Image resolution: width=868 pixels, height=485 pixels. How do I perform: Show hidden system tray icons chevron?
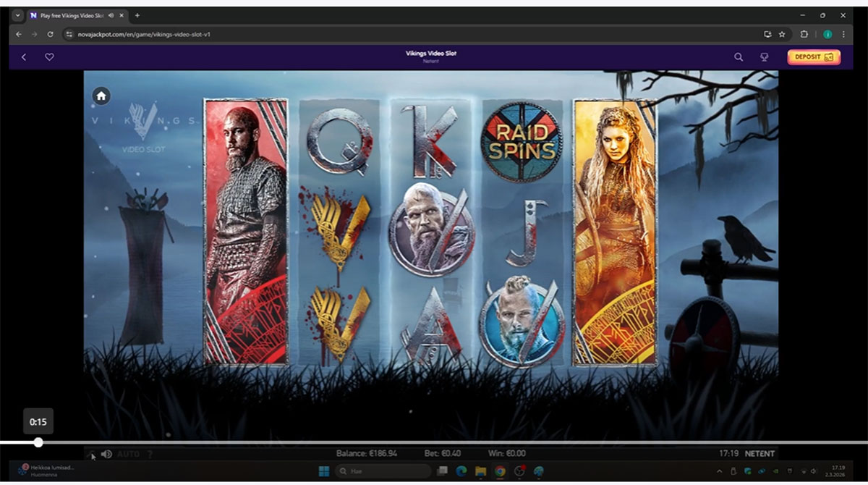pos(719,471)
